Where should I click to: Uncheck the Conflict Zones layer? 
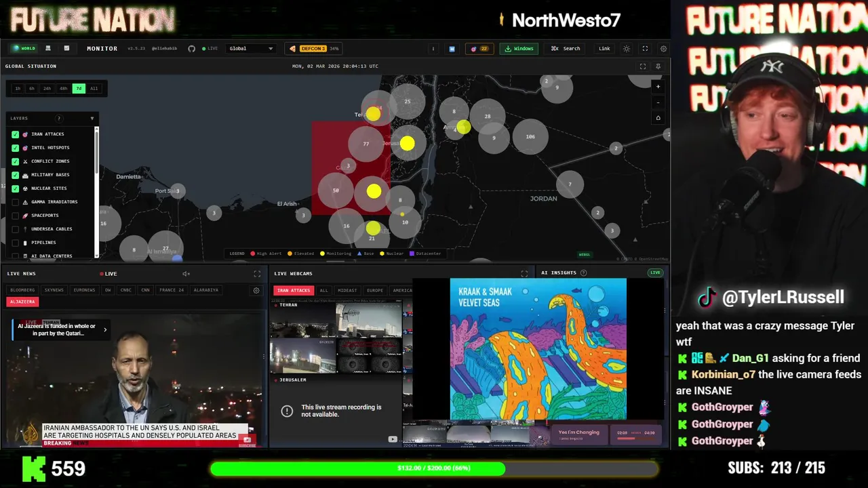[16, 161]
